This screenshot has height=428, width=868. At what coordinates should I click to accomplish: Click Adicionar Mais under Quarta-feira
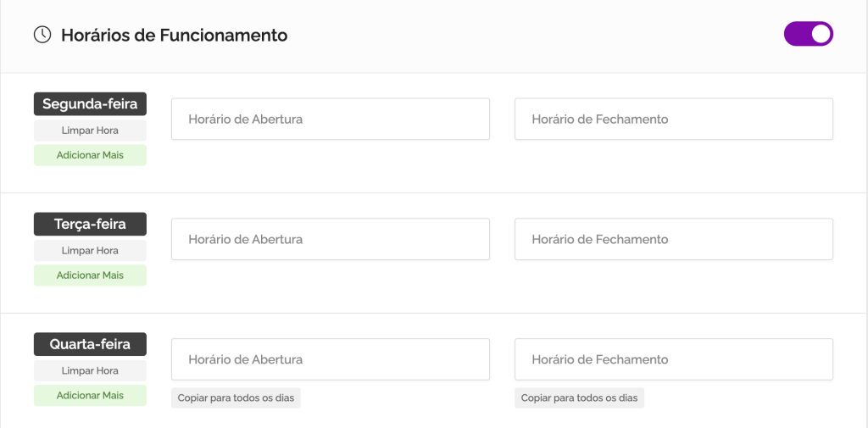pyautogui.click(x=90, y=396)
